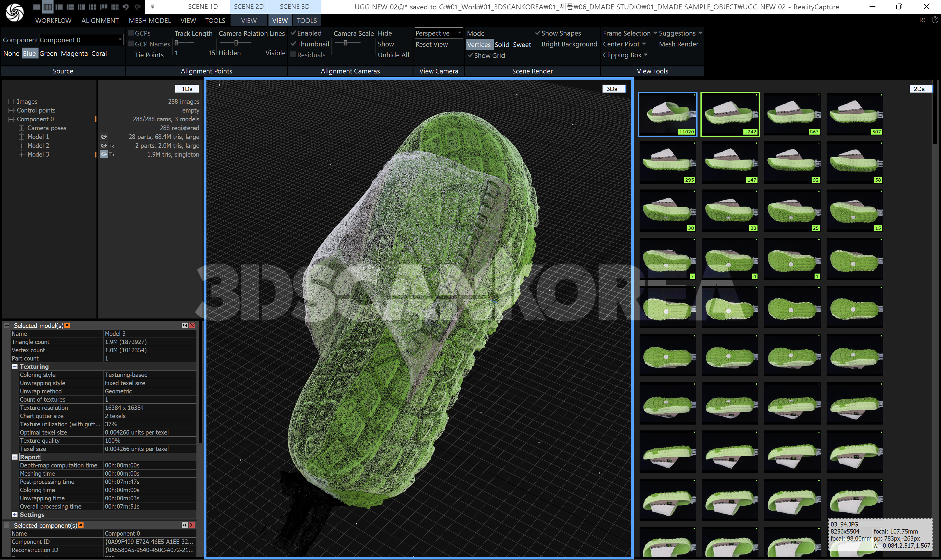Select the image thumbnail labeled 1242

pos(730,114)
